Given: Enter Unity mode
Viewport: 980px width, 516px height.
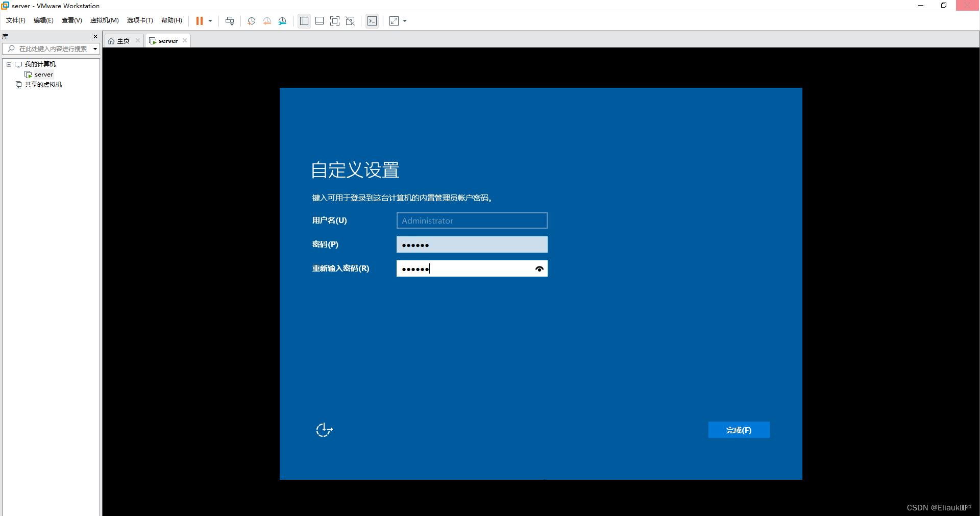Looking at the screenshot, I should pos(350,21).
